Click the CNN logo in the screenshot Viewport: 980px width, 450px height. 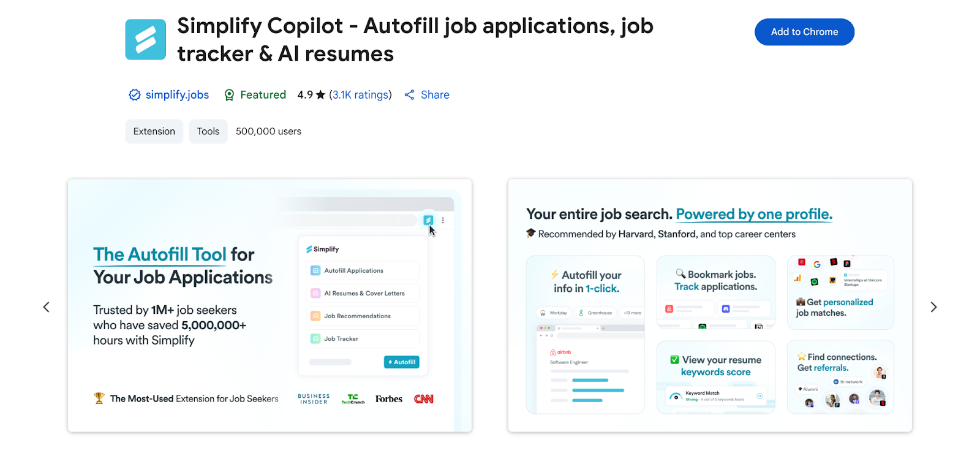[423, 399]
